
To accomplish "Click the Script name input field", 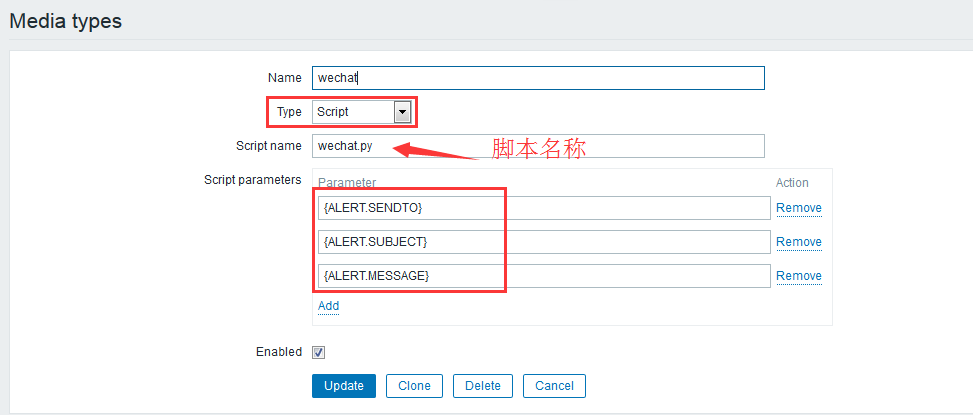I will coord(538,146).
